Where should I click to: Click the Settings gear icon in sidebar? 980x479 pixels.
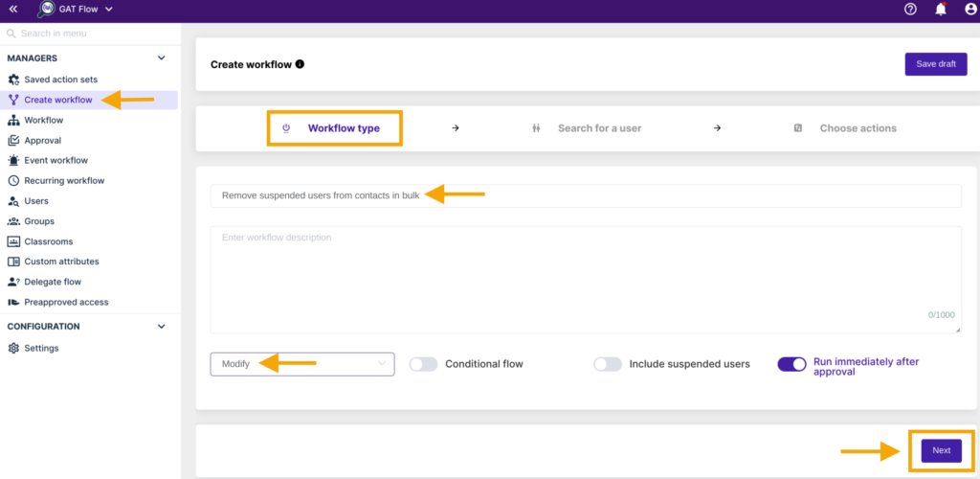pos(13,349)
